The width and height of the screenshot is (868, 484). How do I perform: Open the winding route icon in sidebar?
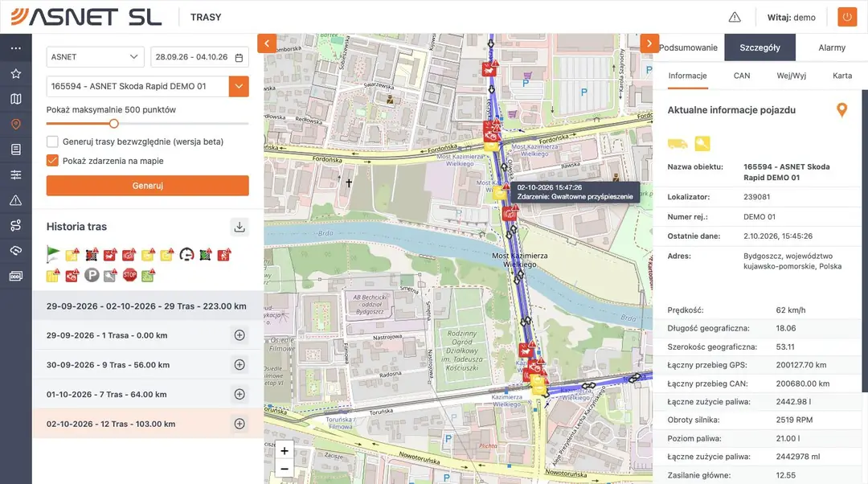(15, 225)
